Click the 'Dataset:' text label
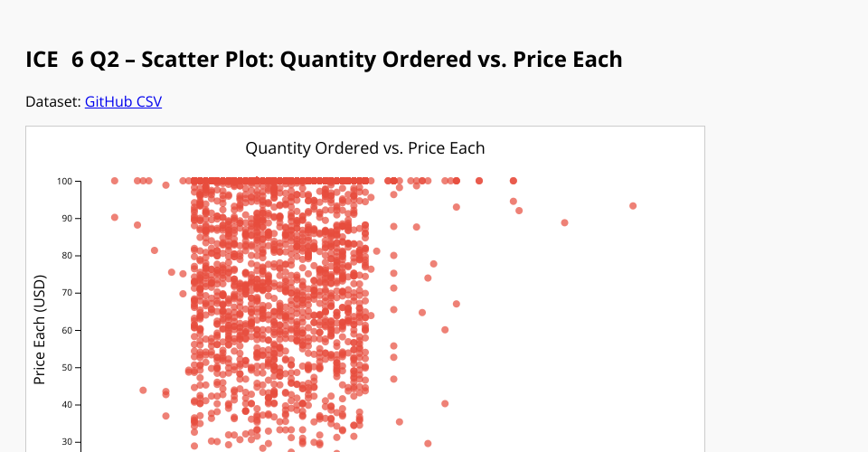868x452 pixels. coord(53,101)
